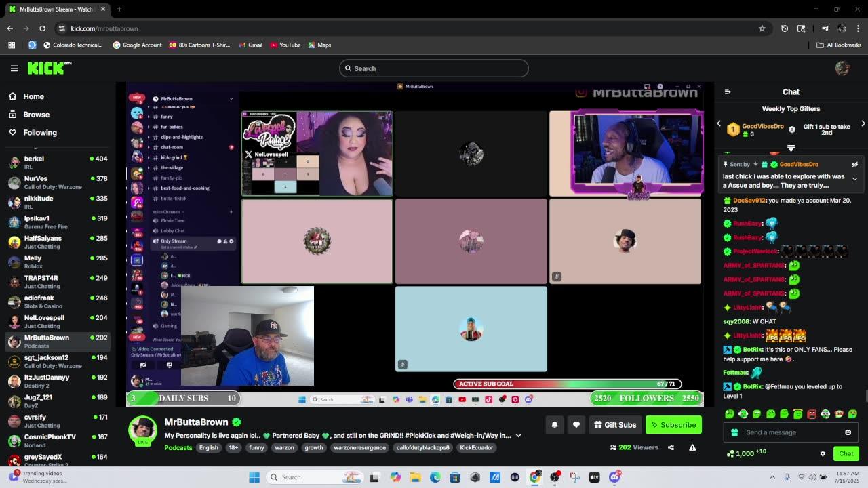Open the hamburger sidebar menu

coord(14,68)
